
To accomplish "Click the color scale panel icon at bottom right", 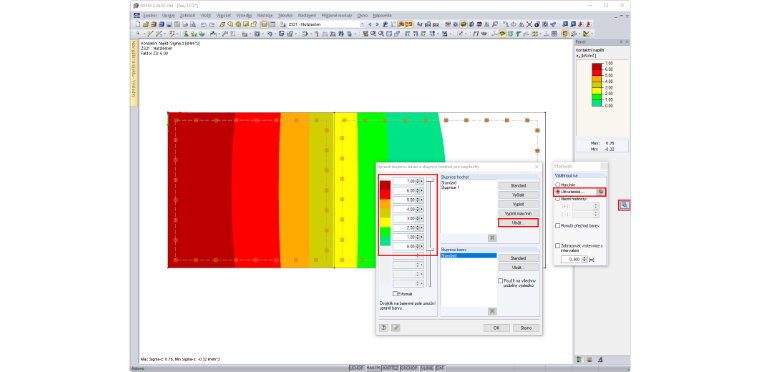I will click(579, 359).
